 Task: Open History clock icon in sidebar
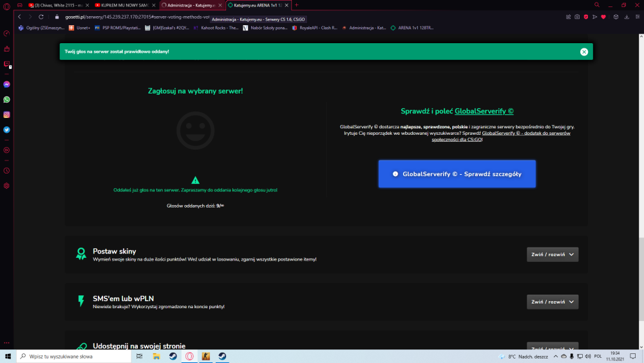(6, 171)
